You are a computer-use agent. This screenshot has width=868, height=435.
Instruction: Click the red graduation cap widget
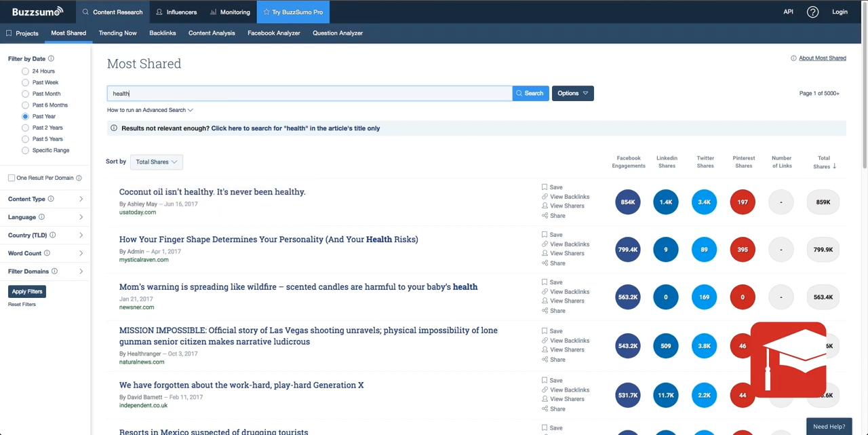788,360
